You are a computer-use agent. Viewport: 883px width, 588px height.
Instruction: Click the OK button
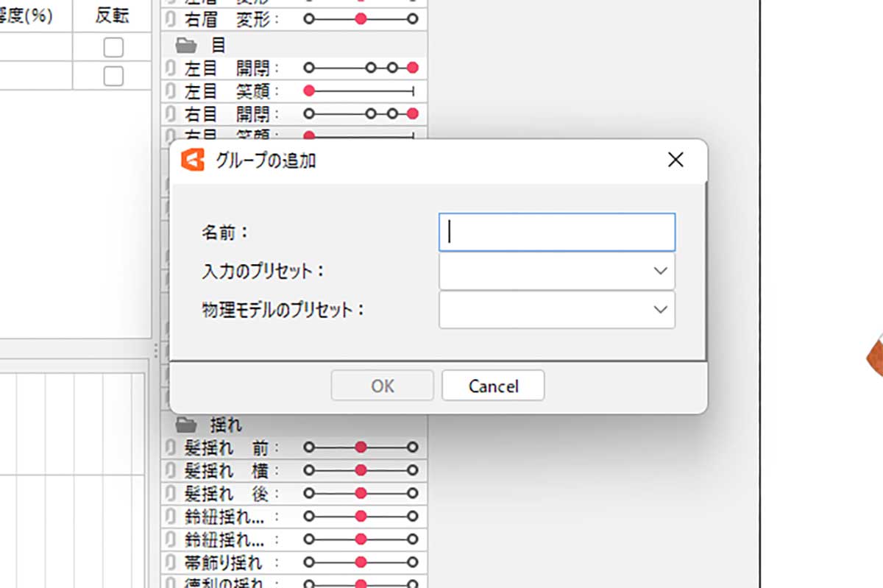383,386
